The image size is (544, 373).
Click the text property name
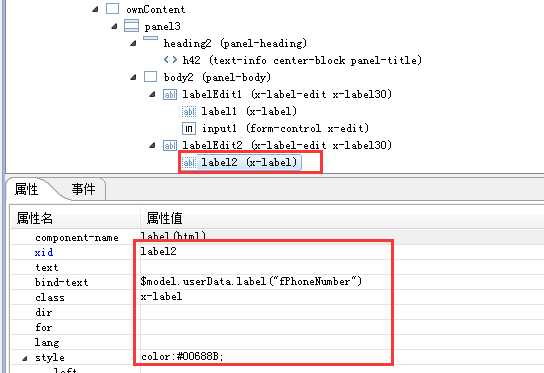pyautogui.click(x=46, y=268)
